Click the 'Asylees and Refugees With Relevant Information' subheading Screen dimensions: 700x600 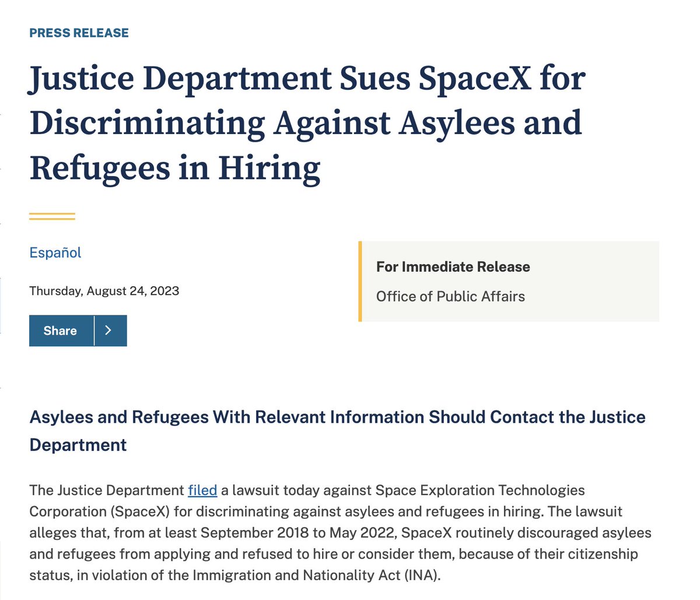click(x=337, y=417)
